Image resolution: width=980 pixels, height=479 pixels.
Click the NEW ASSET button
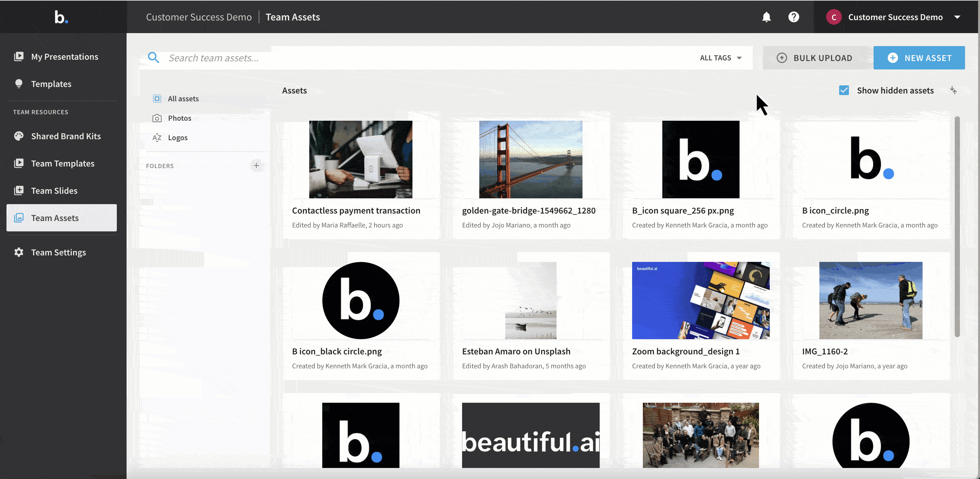tap(919, 58)
